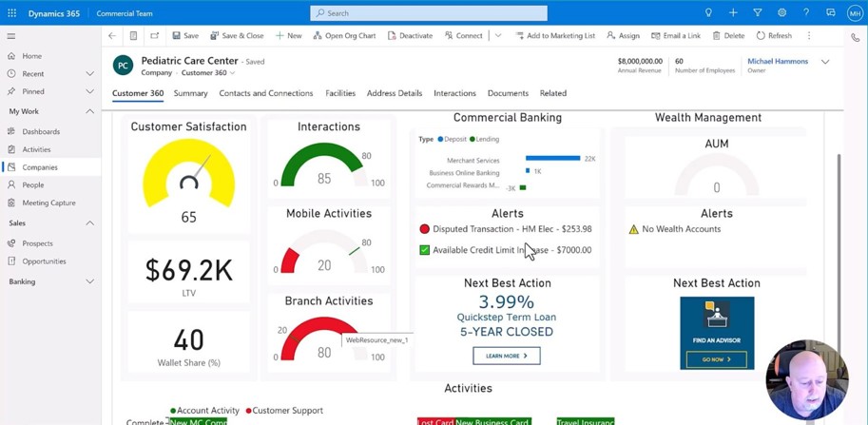Viewport: 868px width, 425px height.
Task: Select Companies in the sidebar
Action: pos(50,167)
